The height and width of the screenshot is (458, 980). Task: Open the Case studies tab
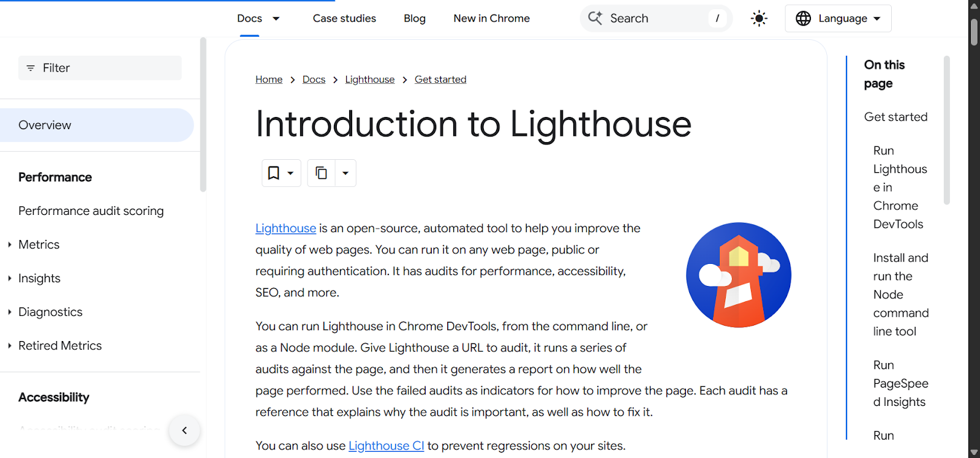click(344, 18)
